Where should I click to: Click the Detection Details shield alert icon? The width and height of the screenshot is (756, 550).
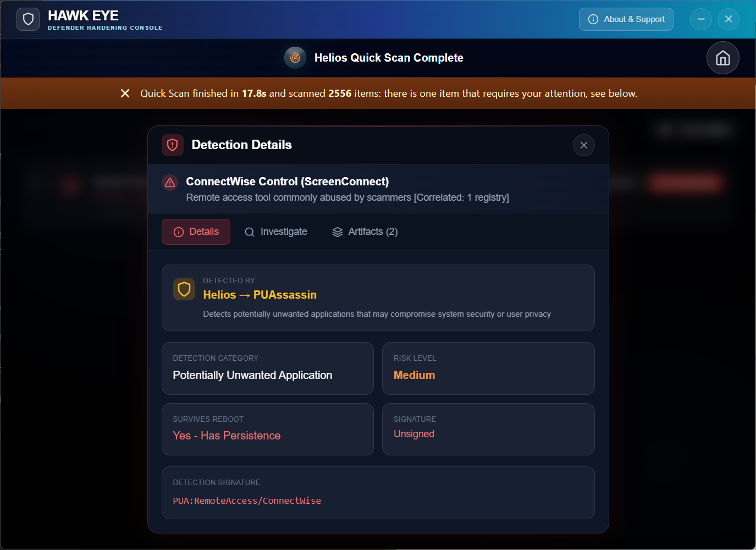coord(173,145)
